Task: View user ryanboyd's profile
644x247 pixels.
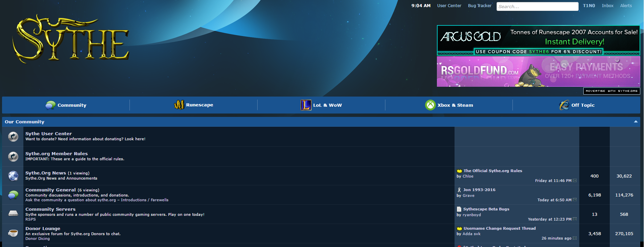Action: 471,215
